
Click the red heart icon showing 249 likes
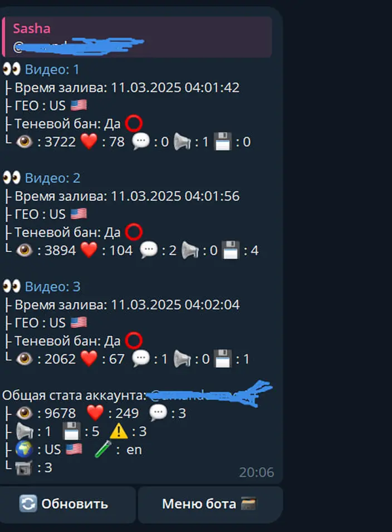tap(95, 413)
